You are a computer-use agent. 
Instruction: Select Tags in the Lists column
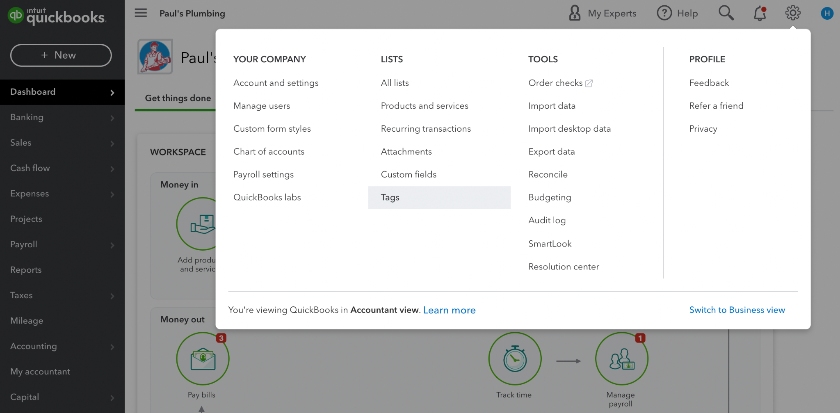[x=439, y=198]
